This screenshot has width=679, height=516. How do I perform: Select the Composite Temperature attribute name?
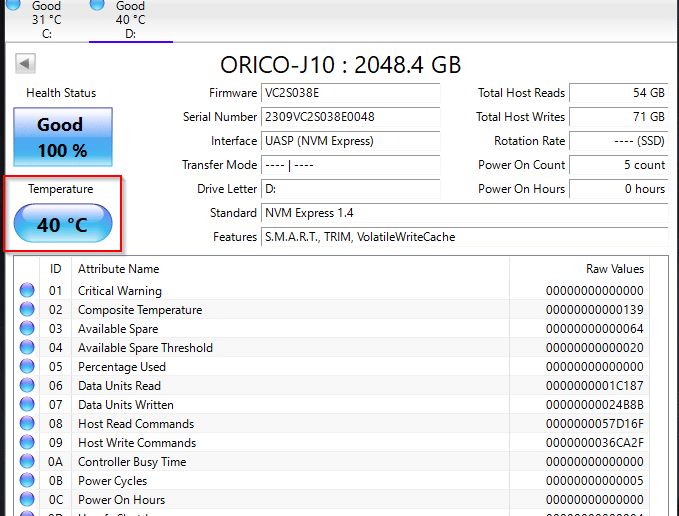[x=140, y=310]
